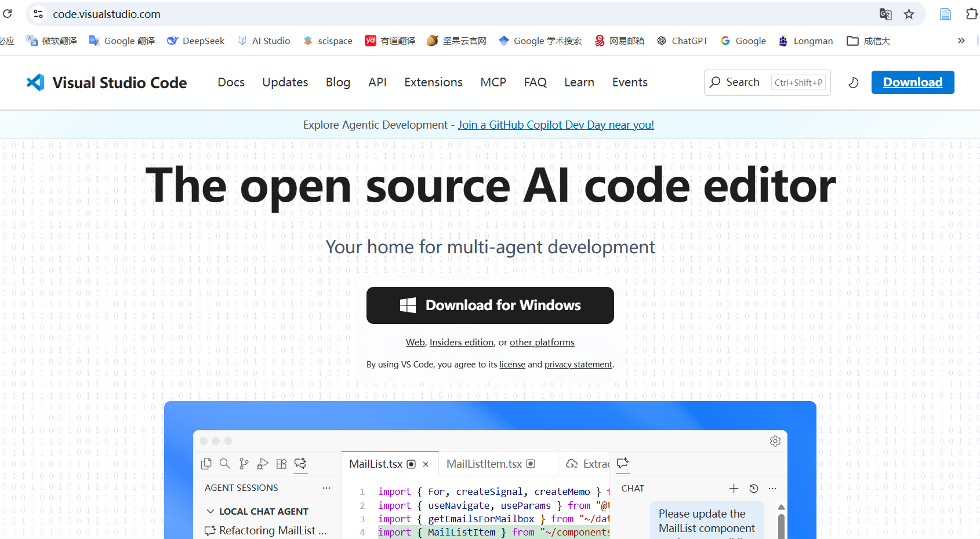
Task: Open the Events nav link
Action: [x=630, y=82]
